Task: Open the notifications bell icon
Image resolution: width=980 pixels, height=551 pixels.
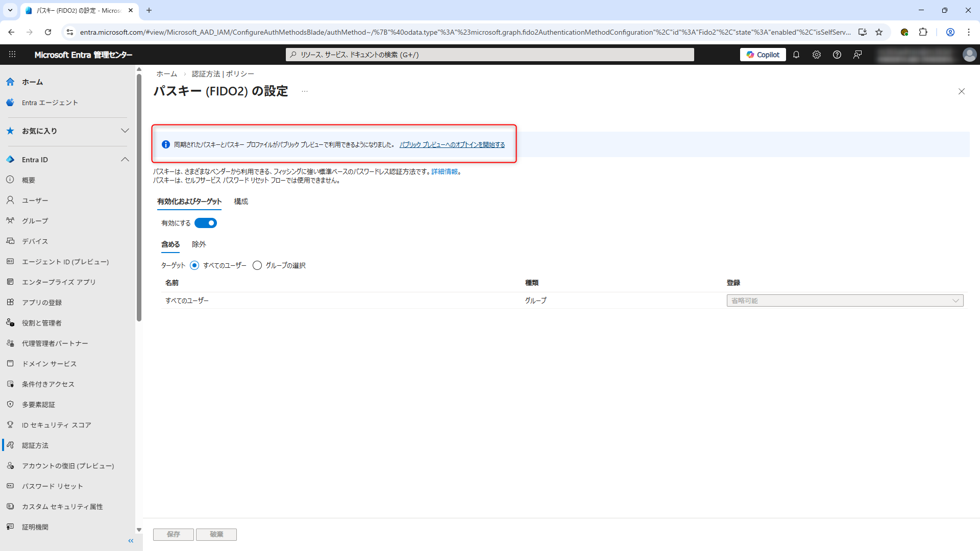Action: click(796, 55)
